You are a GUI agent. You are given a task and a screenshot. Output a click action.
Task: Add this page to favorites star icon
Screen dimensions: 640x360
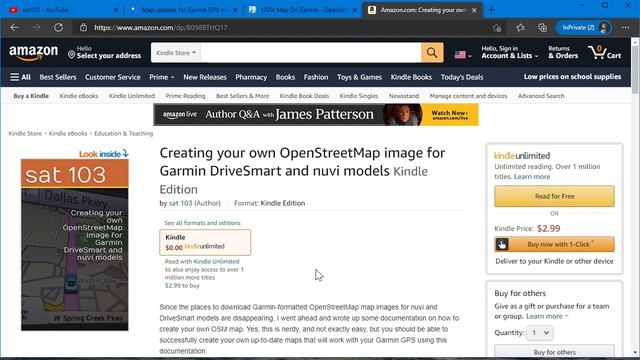point(496,28)
